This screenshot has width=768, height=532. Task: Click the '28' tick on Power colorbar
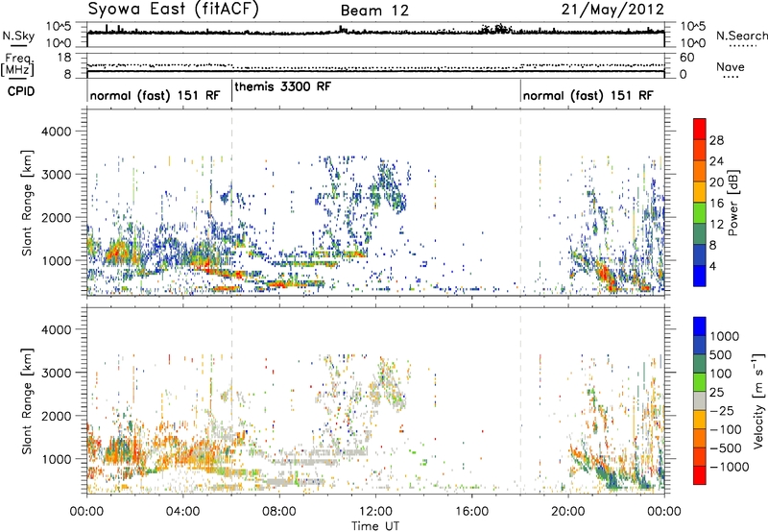click(x=716, y=140)
